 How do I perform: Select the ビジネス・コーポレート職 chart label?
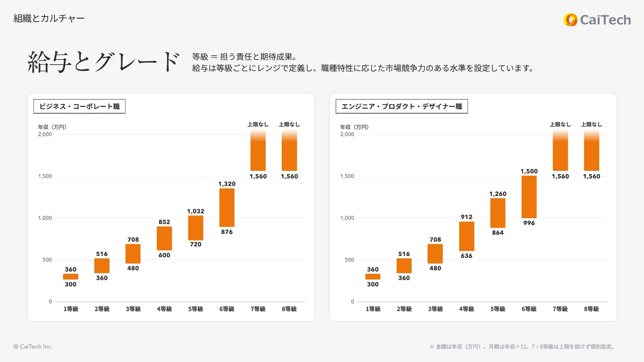tap(79, 107)
